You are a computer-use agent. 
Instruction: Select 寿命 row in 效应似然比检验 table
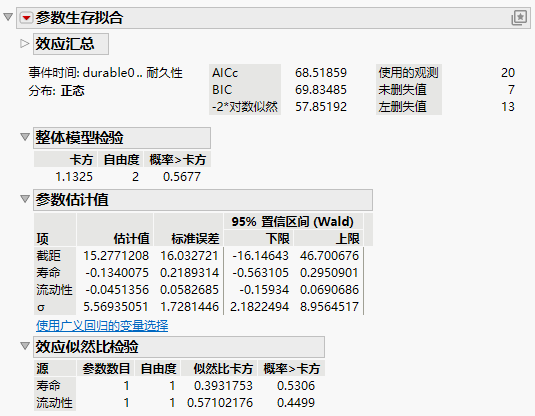(x=48, y=386)
